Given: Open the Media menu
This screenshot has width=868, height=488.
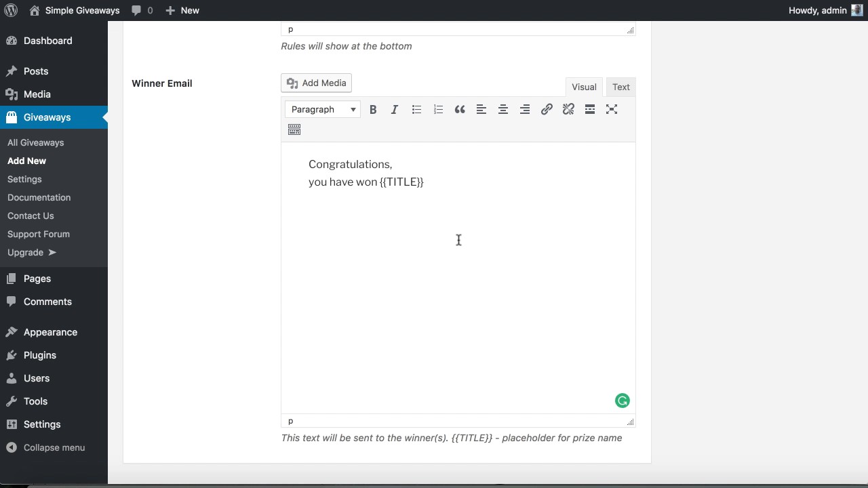Looking at the screenshot, I should pyautogui.click(x=54, y=94).
